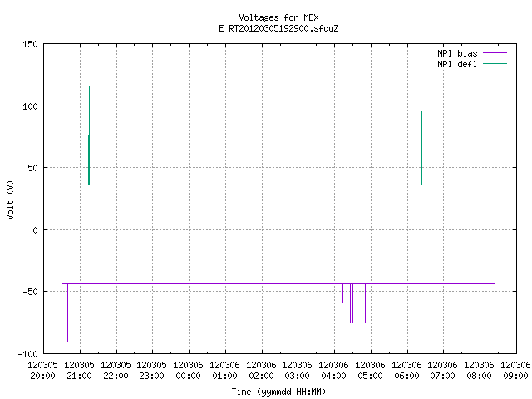Click the x-axis label 120306 07:00
532x399 pixels.
tap(443, 371)
